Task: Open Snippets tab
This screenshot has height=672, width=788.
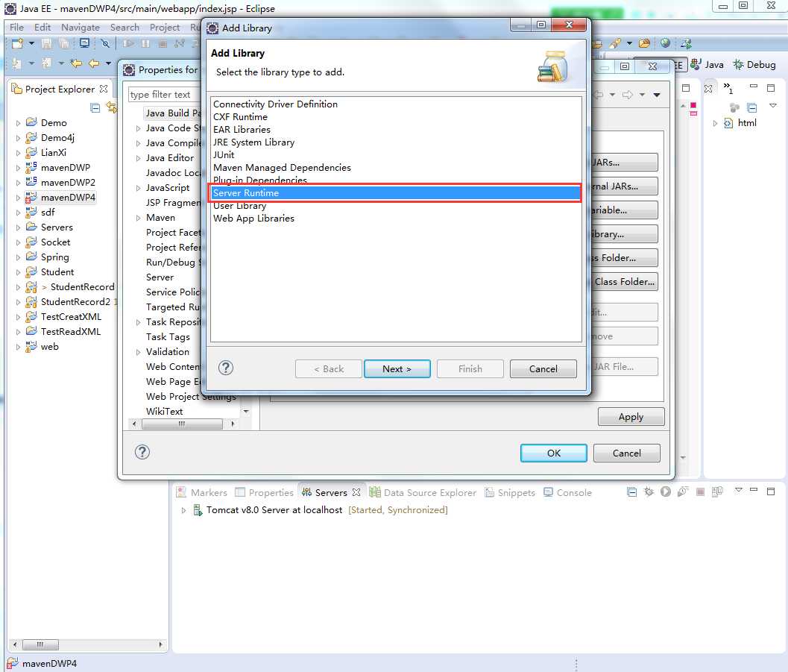Action: 510,492
